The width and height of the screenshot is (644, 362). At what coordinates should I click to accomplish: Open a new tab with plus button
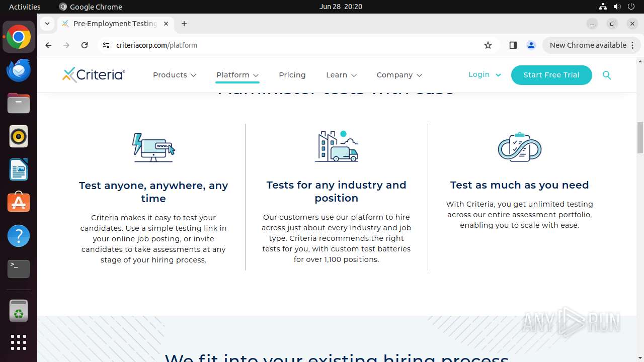tap(184, 24)
